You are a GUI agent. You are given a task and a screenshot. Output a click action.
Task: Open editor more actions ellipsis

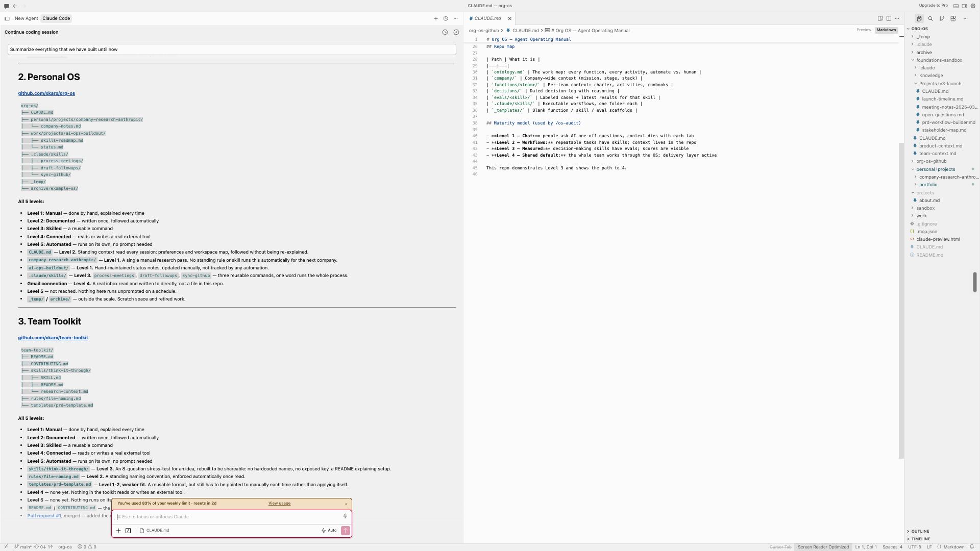[x=897, y=18]
